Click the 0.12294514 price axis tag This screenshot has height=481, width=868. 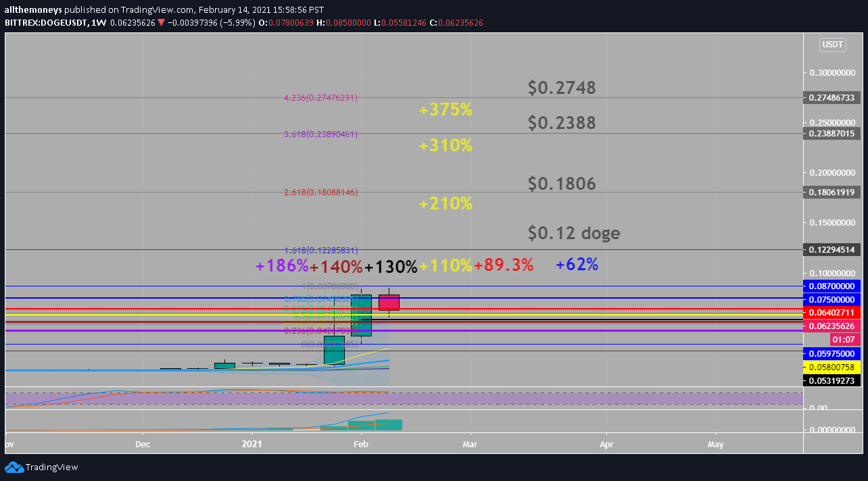831,250
